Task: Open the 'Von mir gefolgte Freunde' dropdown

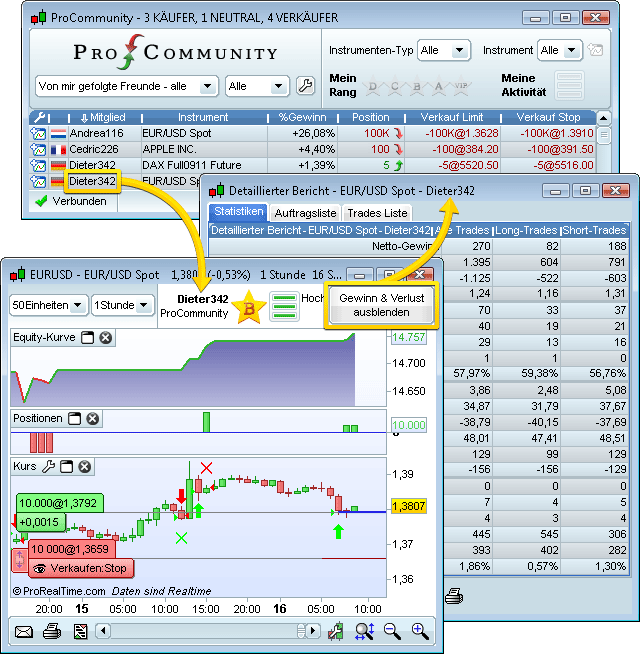Action: coord(126,86)
